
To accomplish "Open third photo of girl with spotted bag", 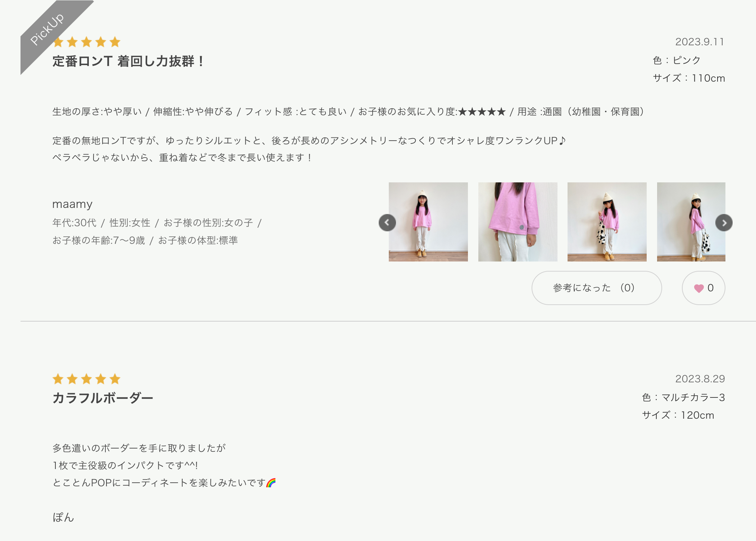I will (x=607, y=222).
